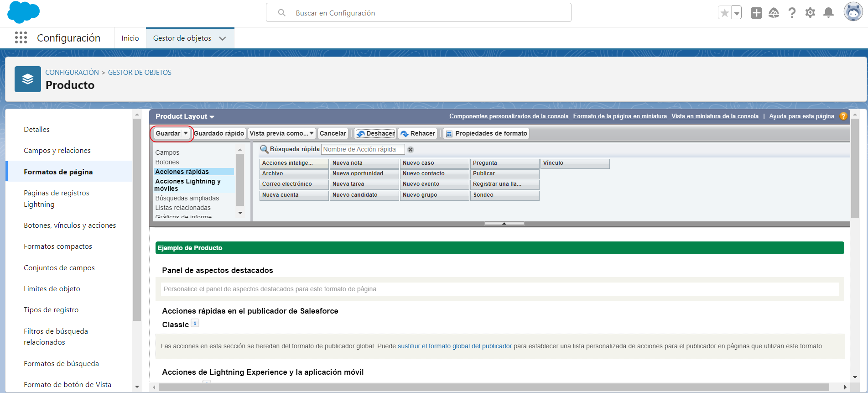The height and width of the screenshot is (393, 868).
Task: Select Botones in the palette list
Action: [x=167, y=162]
